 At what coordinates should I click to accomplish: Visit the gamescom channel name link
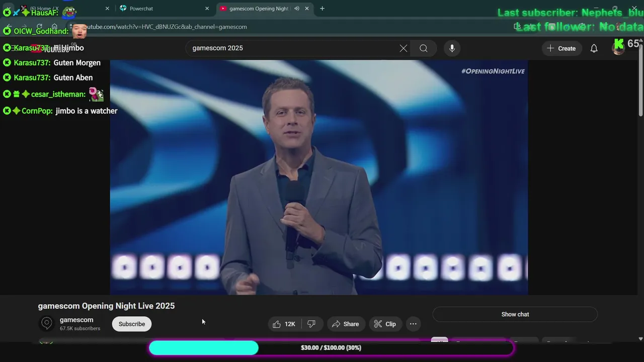[x=76, y=320]
